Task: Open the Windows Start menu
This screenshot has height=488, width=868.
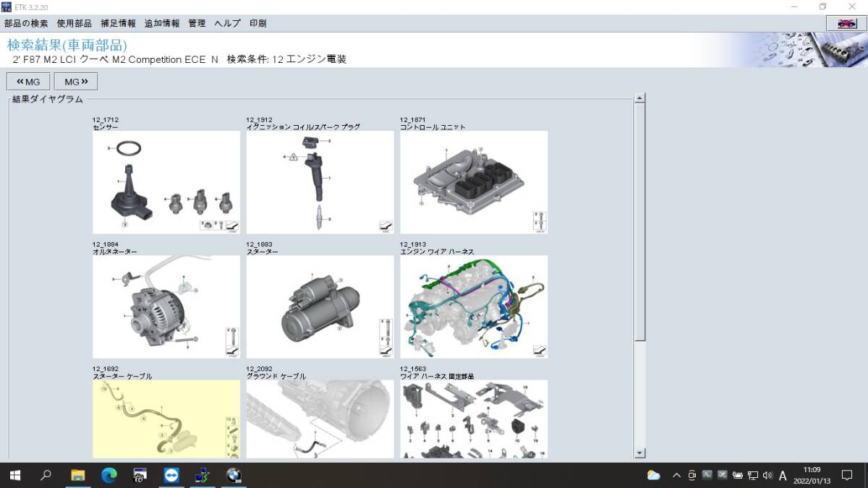Action: 14,475
